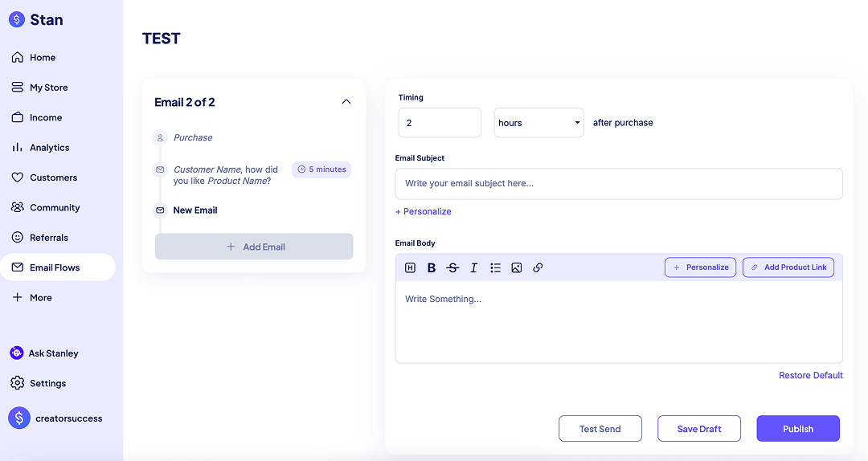Click the after purchase text
The image size is (868, 461).
tap(623, 123)
